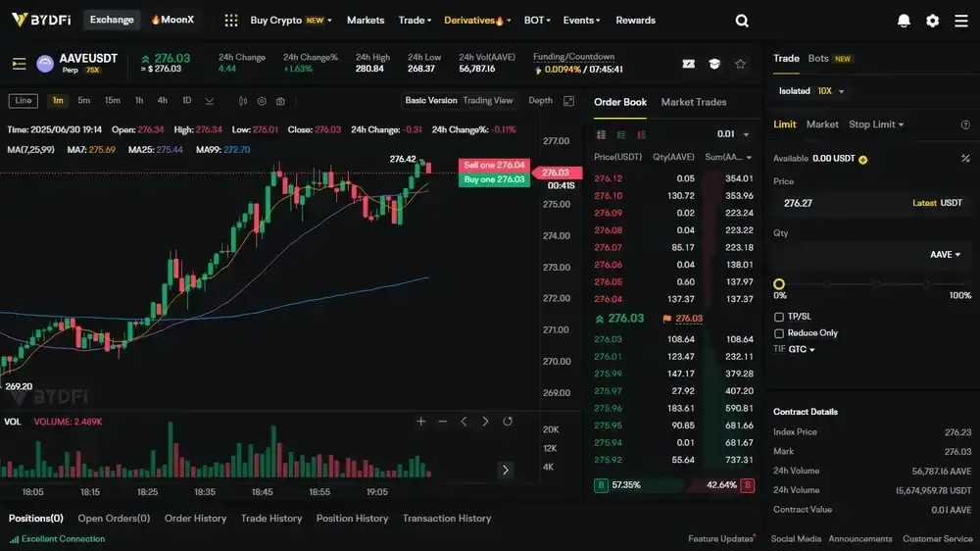Add AAVEUSDT to favorites star
This screenshot has height=551, width=980.
[741, 64]
